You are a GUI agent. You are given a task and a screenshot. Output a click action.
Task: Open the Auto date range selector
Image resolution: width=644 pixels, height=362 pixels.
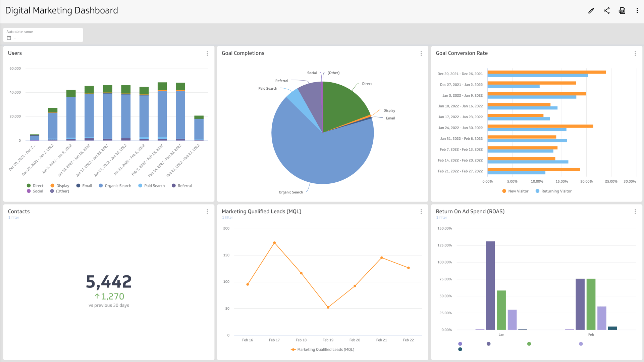(x=43, y=35)
